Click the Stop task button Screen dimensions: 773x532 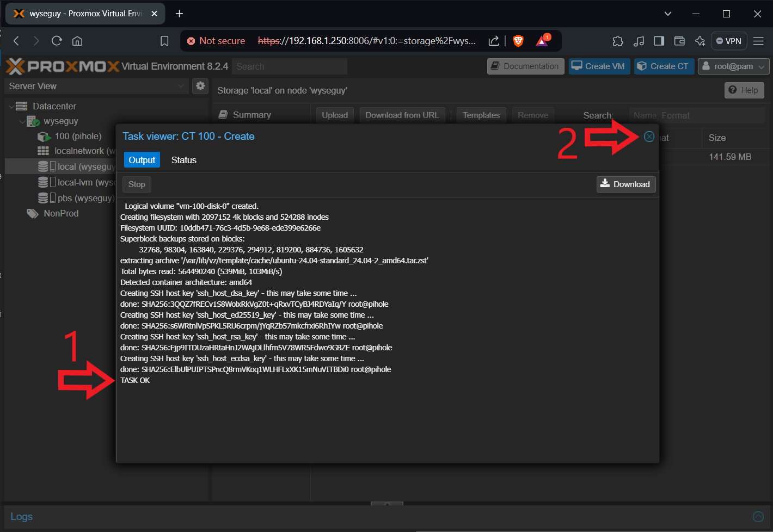pyautogui.click(x=137, y=184)
